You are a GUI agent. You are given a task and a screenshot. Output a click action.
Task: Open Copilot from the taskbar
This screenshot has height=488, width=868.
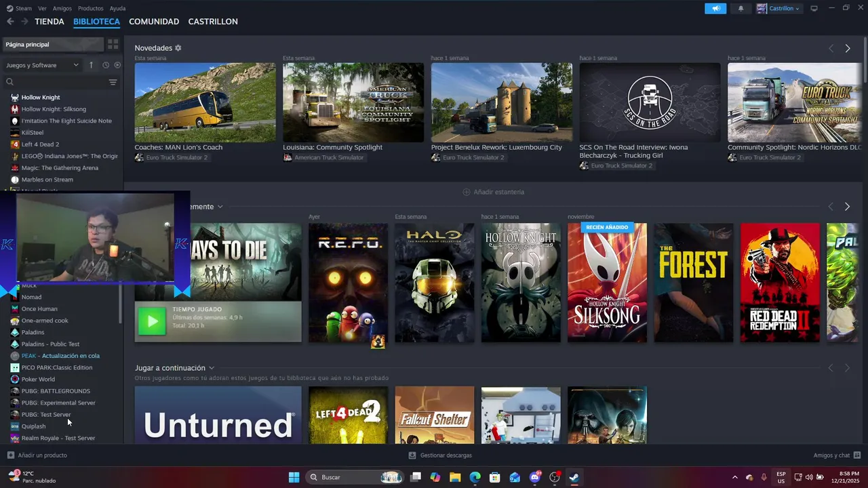point(435,477)
